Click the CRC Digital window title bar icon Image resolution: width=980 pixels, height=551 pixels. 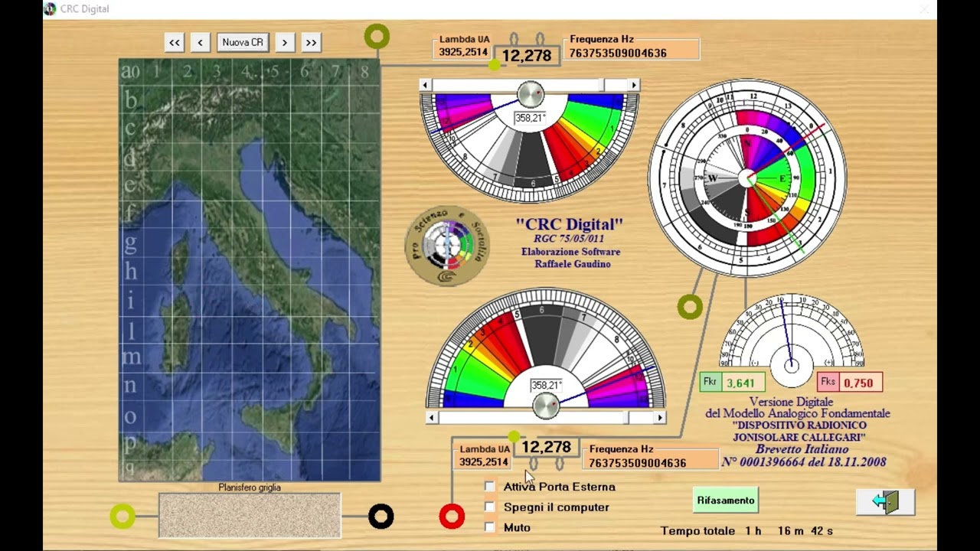pyautogui.click(x=50, y=9)
